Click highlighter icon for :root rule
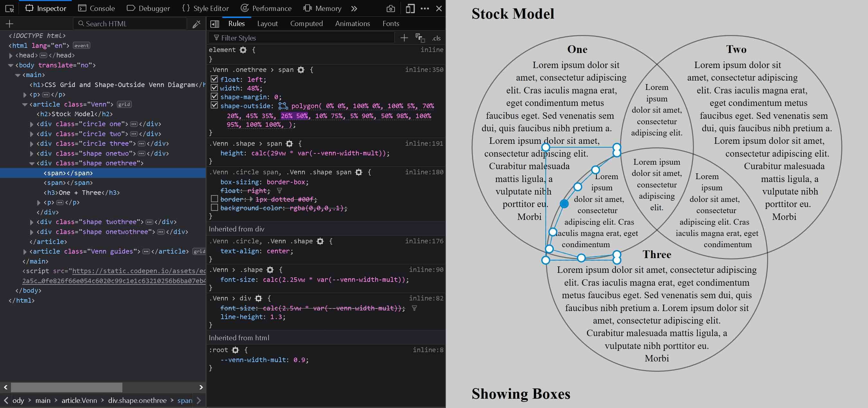The image size is (868, 408). pos(235,350)
